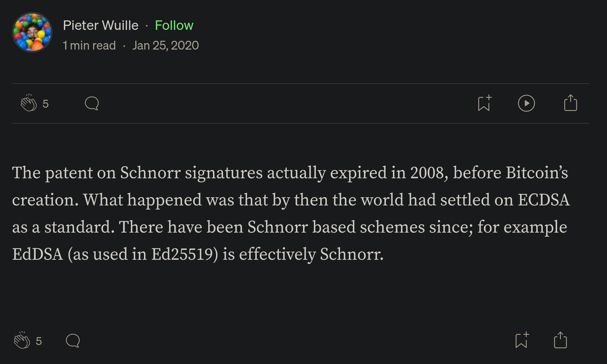Follow Pieter Wuille

point(174,25)
